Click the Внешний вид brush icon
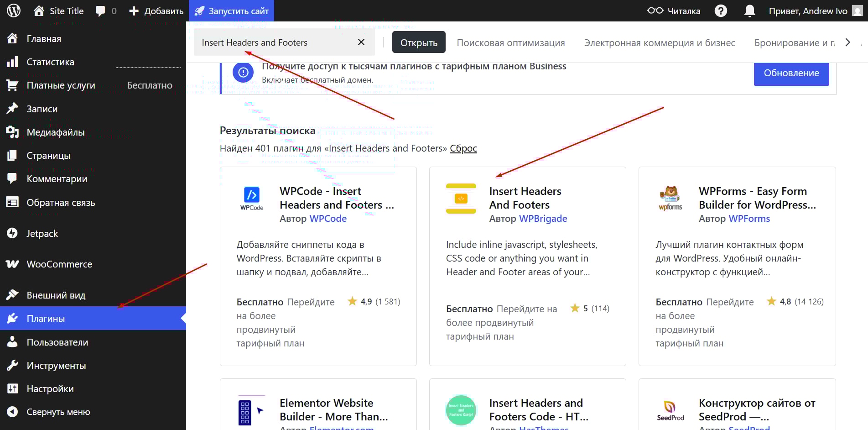Screen dimensions: 868x430 [12, 295]
